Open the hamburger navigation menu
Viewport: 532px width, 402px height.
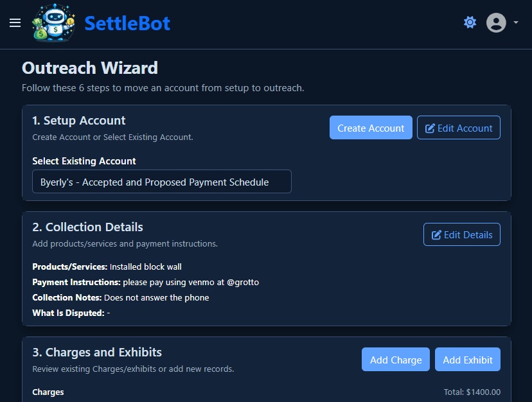coord(15,24)
